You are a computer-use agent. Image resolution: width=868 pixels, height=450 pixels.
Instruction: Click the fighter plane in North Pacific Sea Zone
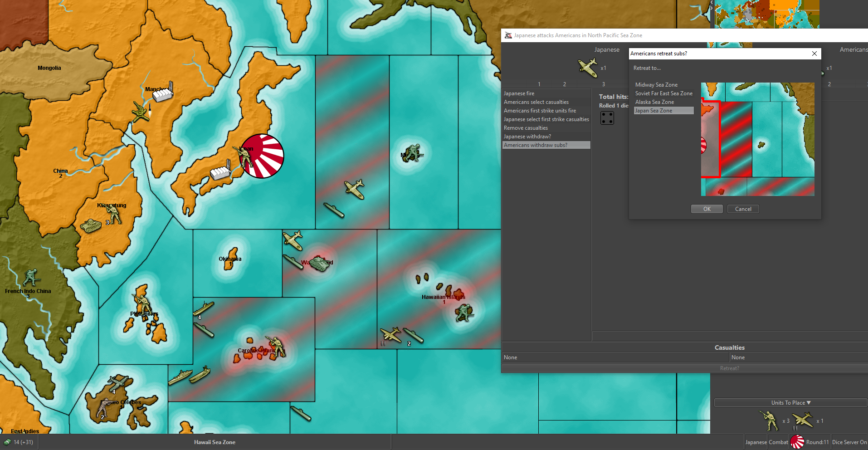354,189
